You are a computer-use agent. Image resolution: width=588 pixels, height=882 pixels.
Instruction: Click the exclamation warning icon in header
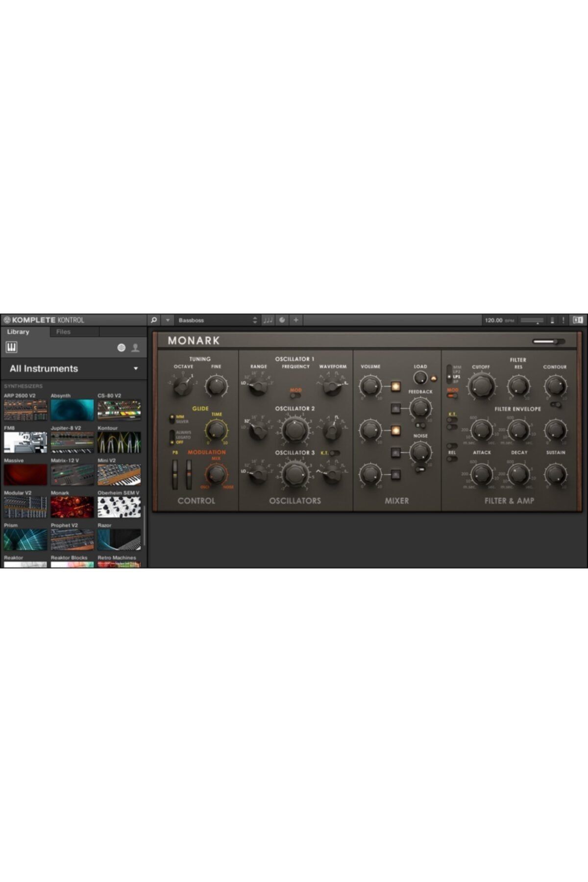(563, 320)
